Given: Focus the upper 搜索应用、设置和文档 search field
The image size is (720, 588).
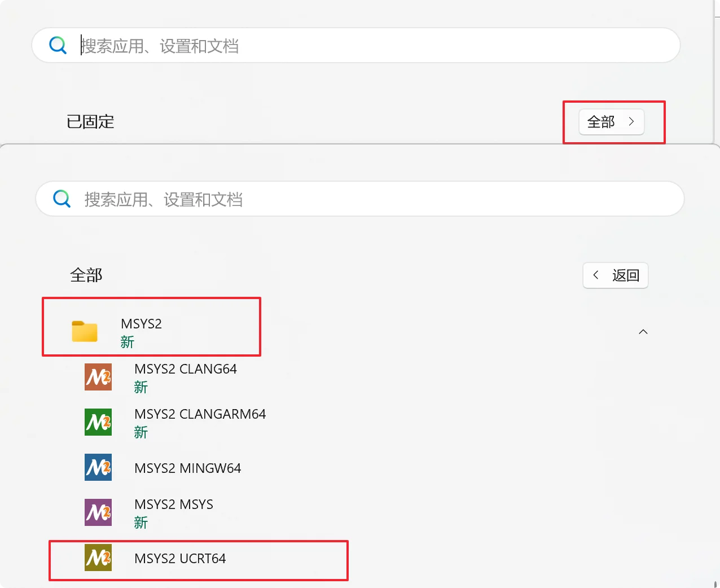Looking at the screenshot, I should pos(356,45).
